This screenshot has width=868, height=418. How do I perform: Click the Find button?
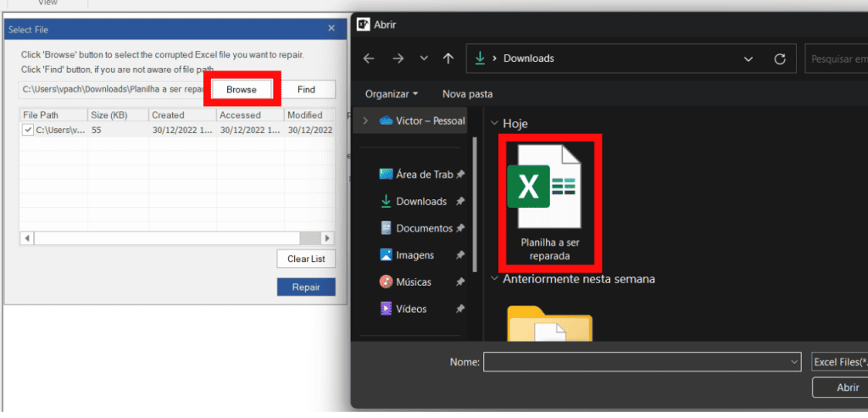click(306, 90)
